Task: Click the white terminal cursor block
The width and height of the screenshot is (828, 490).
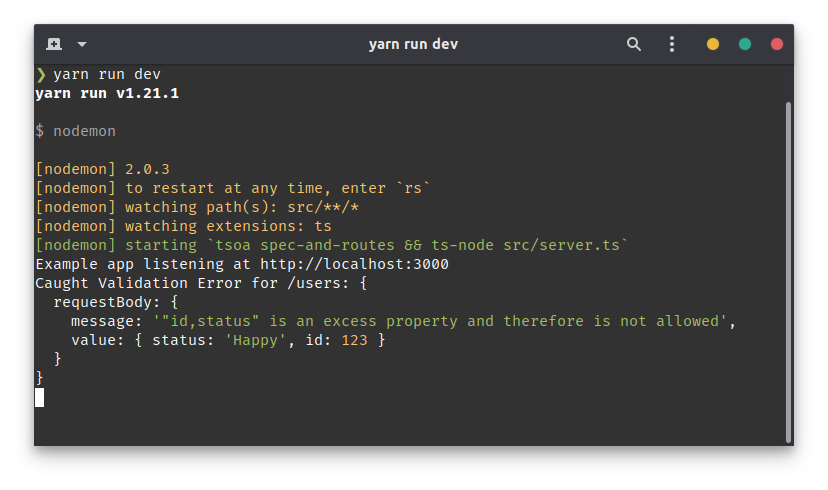Action: point(40,397)
